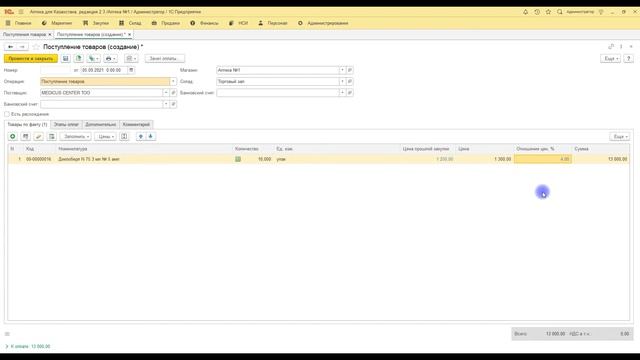
Task: Expand the Склад dropdown arrow
Action: click(342, 82)
